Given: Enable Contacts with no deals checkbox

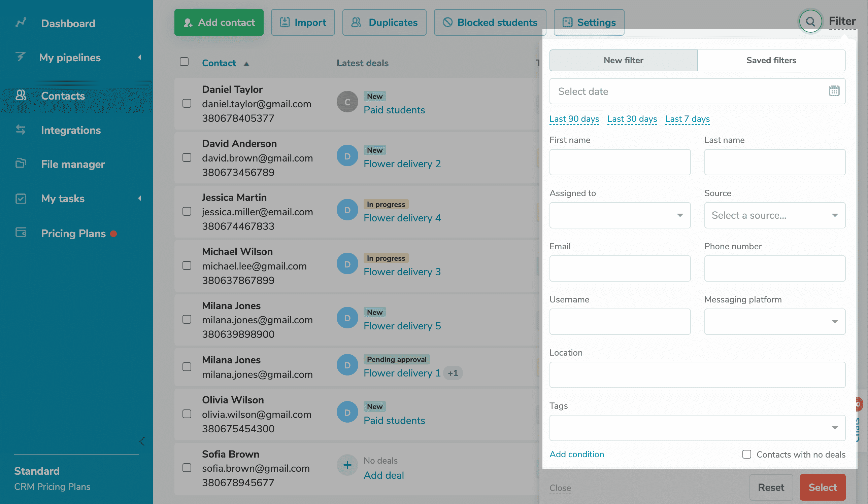Looking at the screenshot, I should pos(746,454).
